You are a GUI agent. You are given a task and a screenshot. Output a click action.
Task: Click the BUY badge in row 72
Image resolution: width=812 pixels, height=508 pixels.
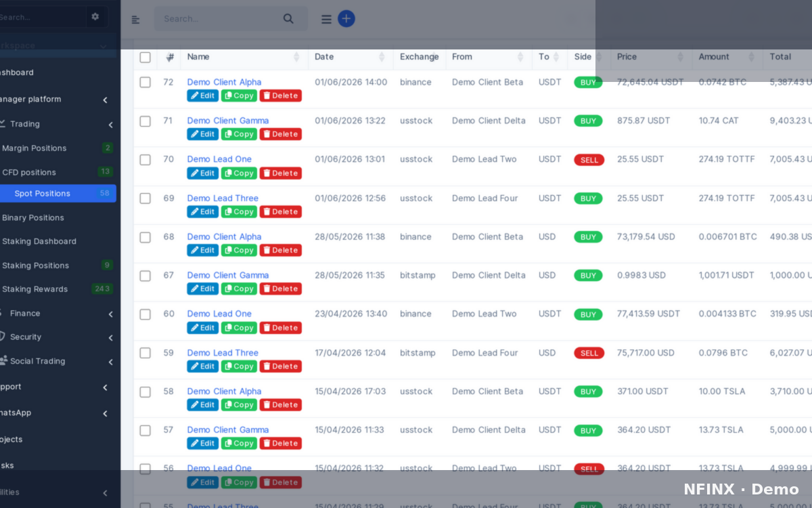[588, 83]
